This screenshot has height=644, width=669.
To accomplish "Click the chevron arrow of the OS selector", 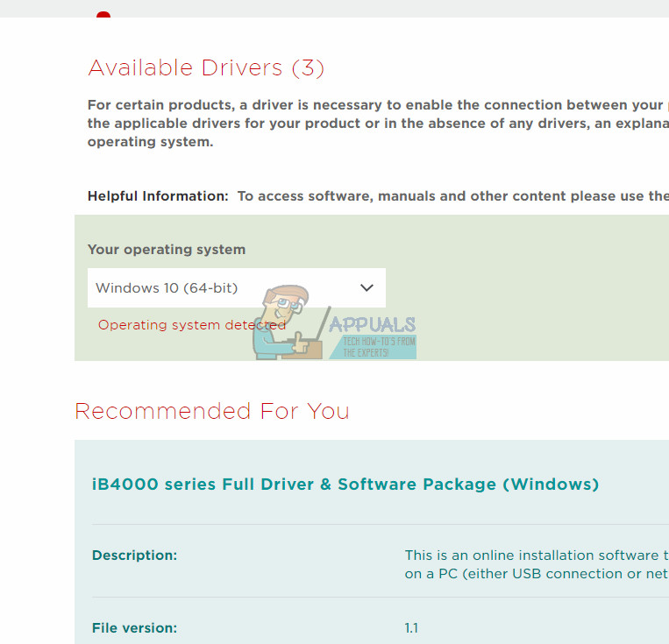I will pyautogui.click(x=367, y=288).
